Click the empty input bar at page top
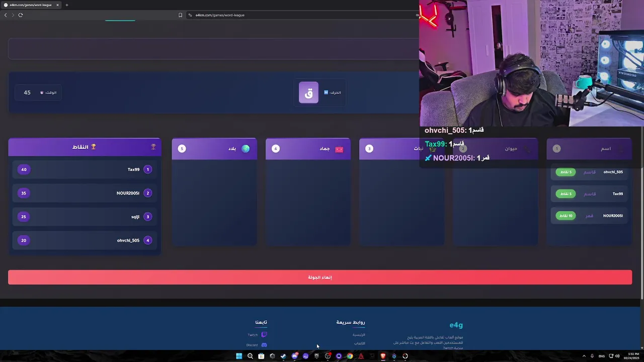Viewport: 644px width, 362px height. click(214, 49)
